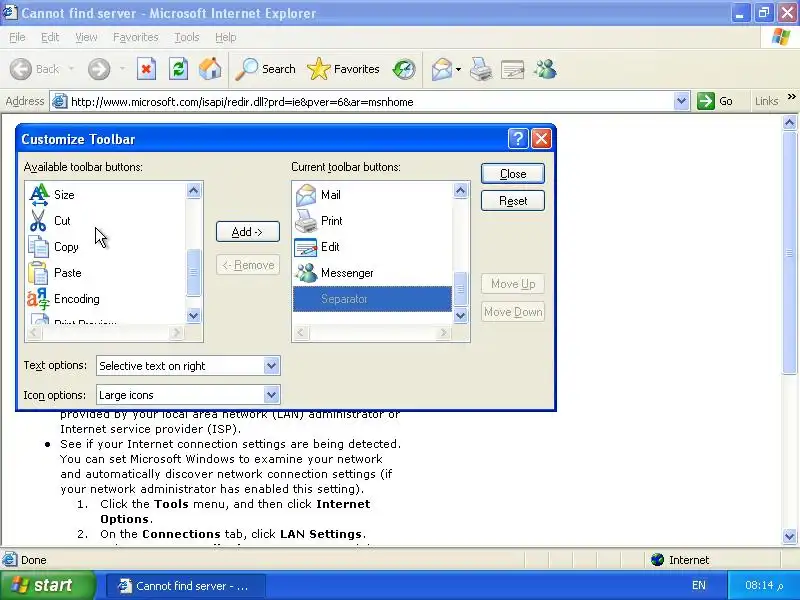Select Cut in available toolbar buttons
The height and width of the screenshot is (600, 800).
[x=106, y=220]
